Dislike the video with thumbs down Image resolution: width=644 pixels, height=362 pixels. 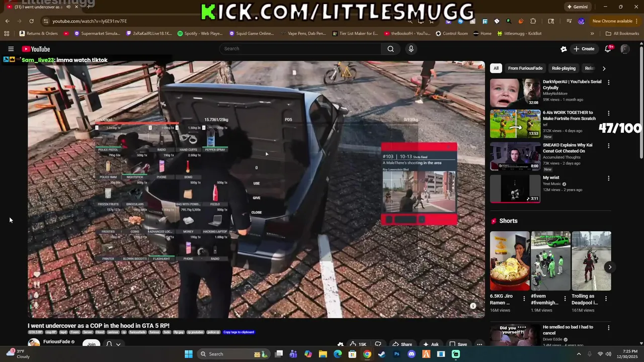point(378,344)
